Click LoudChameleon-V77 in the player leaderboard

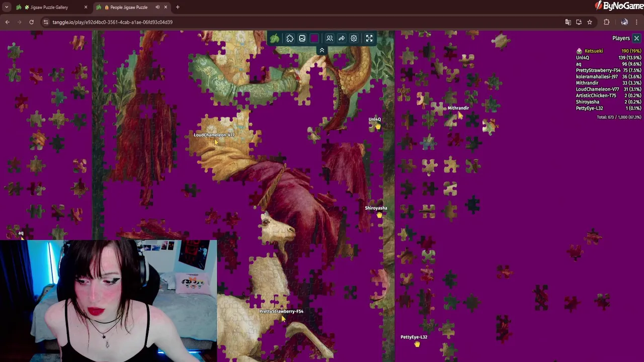coord(598,89)
